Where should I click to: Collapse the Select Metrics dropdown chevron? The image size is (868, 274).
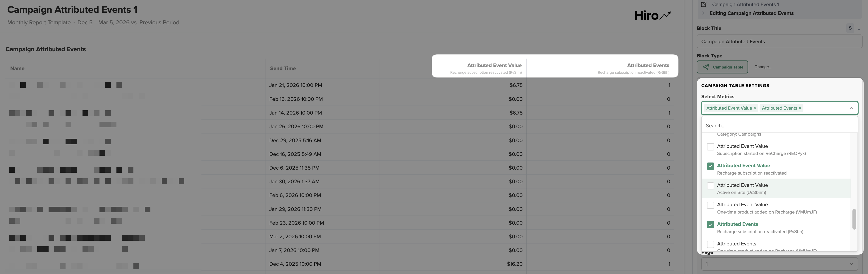pos(851,108)
